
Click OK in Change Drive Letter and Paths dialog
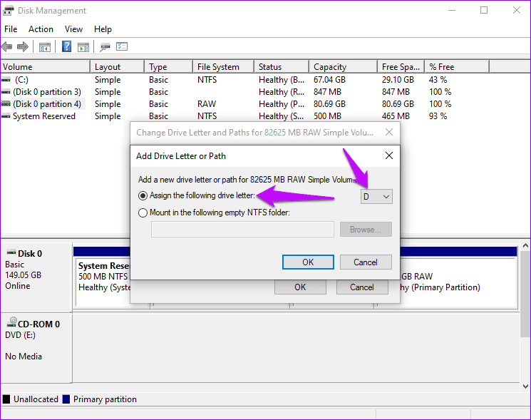[300, 287]
